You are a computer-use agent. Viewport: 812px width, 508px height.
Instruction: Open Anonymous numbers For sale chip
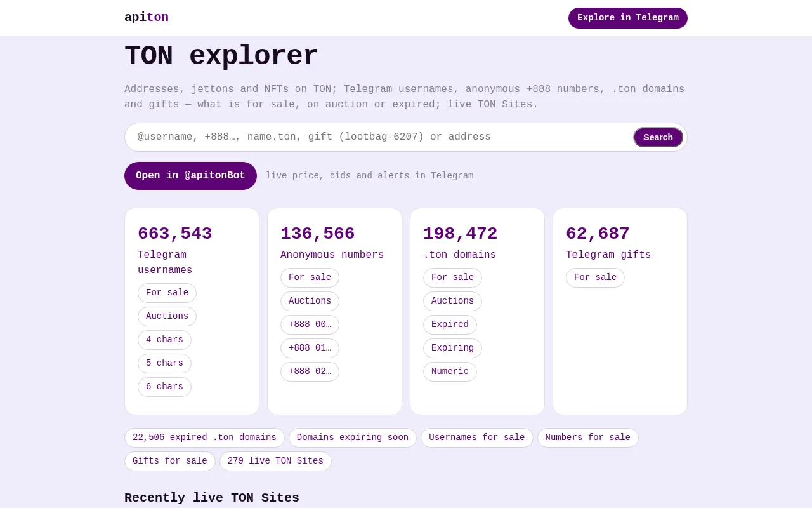tap(310, 277)
